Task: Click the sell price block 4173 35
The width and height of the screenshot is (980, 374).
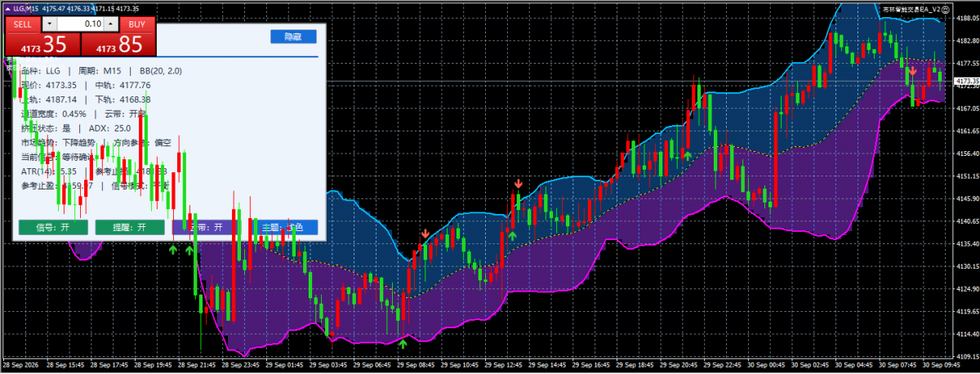Action: (42, 44)
